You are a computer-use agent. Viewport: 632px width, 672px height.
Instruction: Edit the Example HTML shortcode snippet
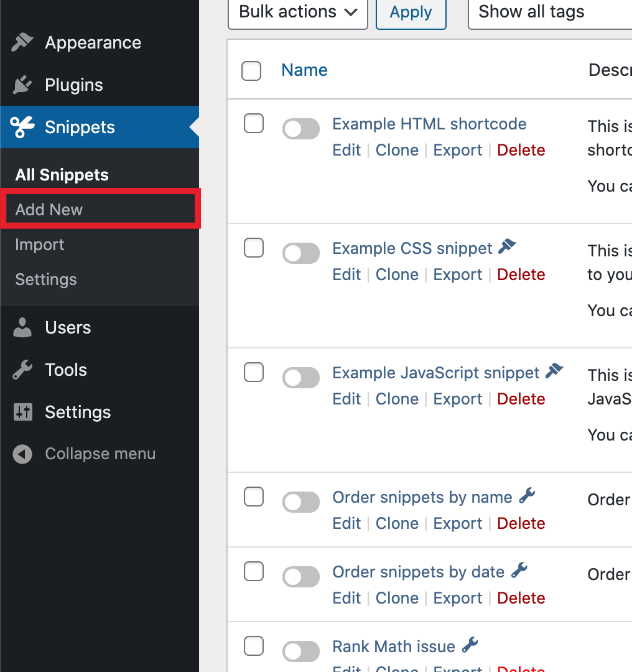(346, 150)
